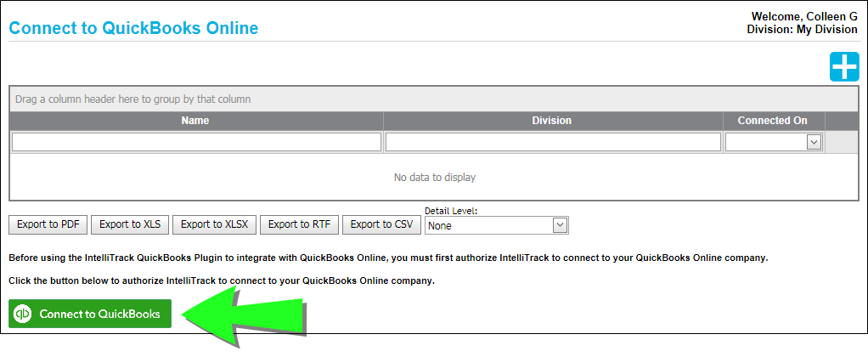The height and width of the screenshot is (357, 868).
Task: Click the Division column filter field
Action: (x=553, y=143)
